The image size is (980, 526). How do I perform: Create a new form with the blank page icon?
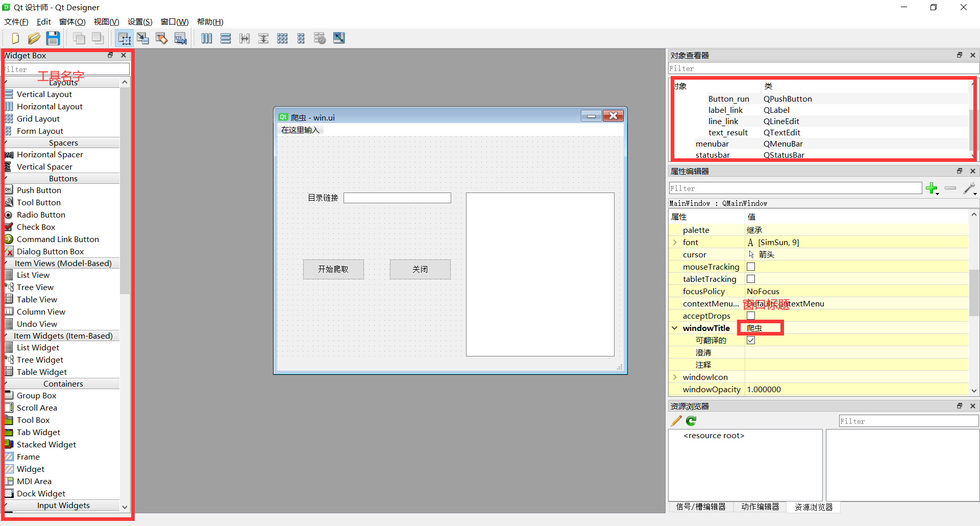[15, 38]
